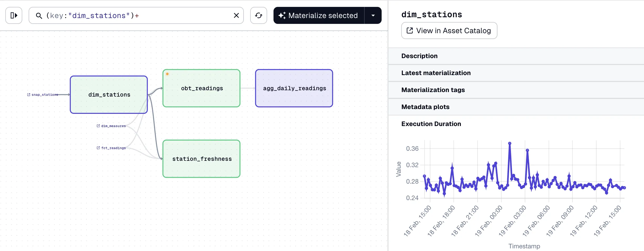Click the orange status dot on obt_readings
The width and height of the screenshot is (644, 251).
pos(167,74)
